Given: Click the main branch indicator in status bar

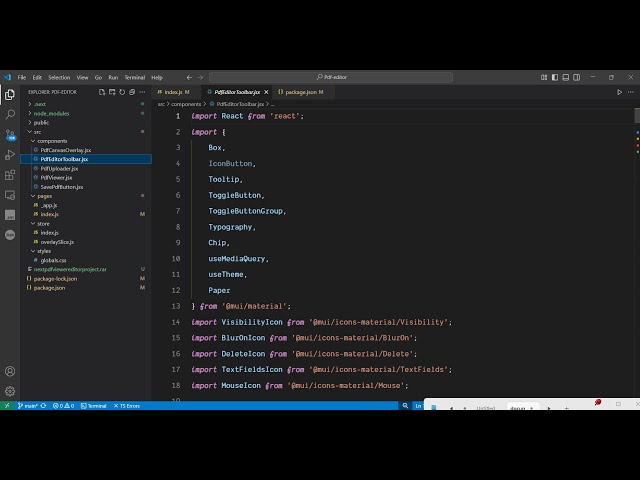Looking at the screenshot, I should tap(27, 406).
